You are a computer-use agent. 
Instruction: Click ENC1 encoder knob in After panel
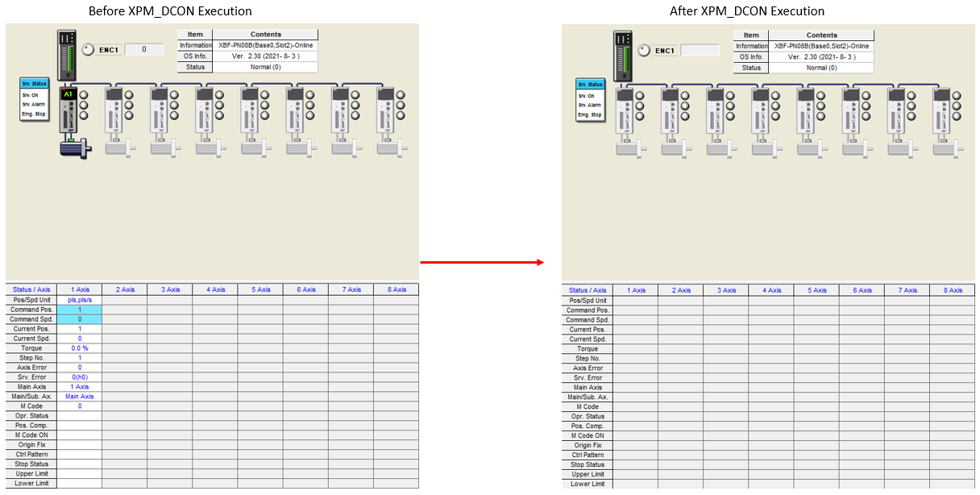pos(643,50)
